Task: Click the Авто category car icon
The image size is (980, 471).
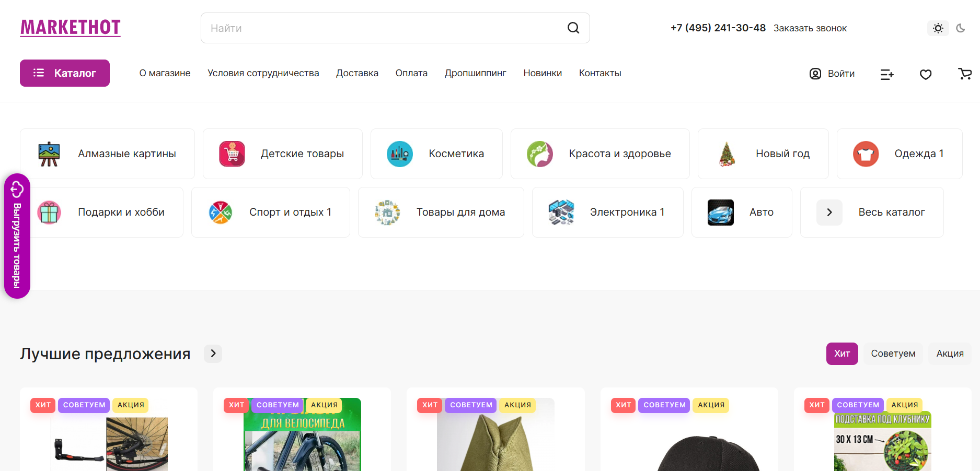Action: [720, 212]
